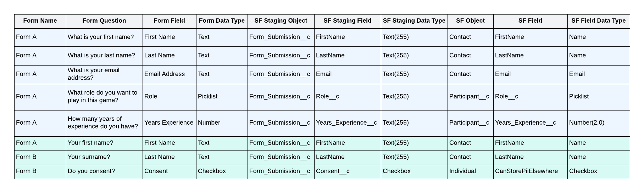Click the Form Name column header
This screenshot has height=193, width=644.
[x=40, y=21]
